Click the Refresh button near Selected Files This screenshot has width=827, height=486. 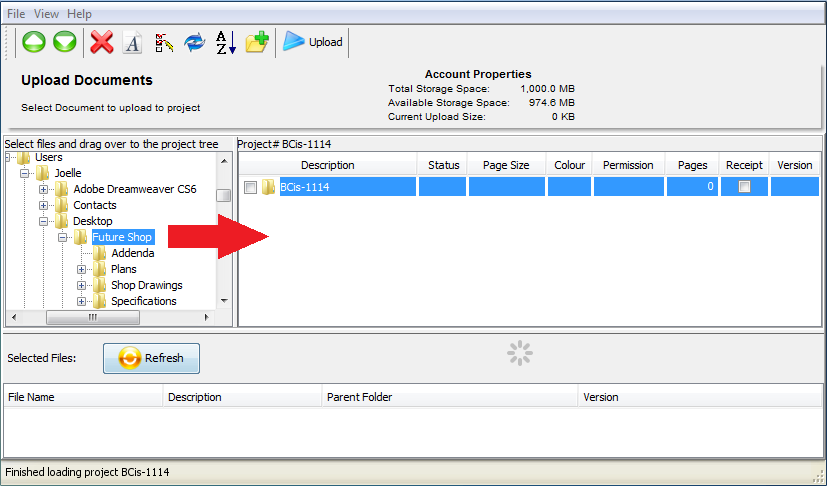(151, 358)
